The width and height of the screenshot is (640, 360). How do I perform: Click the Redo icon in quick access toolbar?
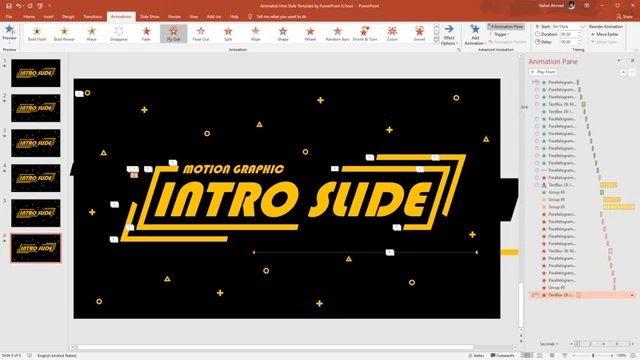point(30,6)
